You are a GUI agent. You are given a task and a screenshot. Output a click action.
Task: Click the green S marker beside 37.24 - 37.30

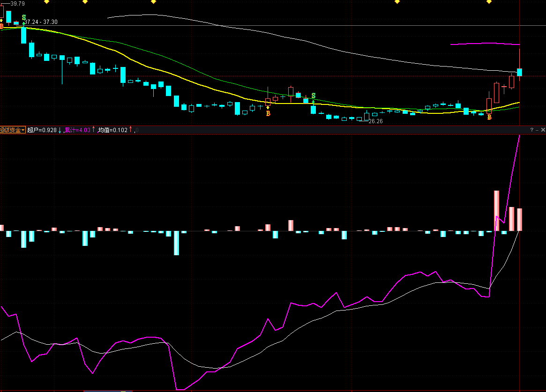pyautogui.click(x=24, y=17)
